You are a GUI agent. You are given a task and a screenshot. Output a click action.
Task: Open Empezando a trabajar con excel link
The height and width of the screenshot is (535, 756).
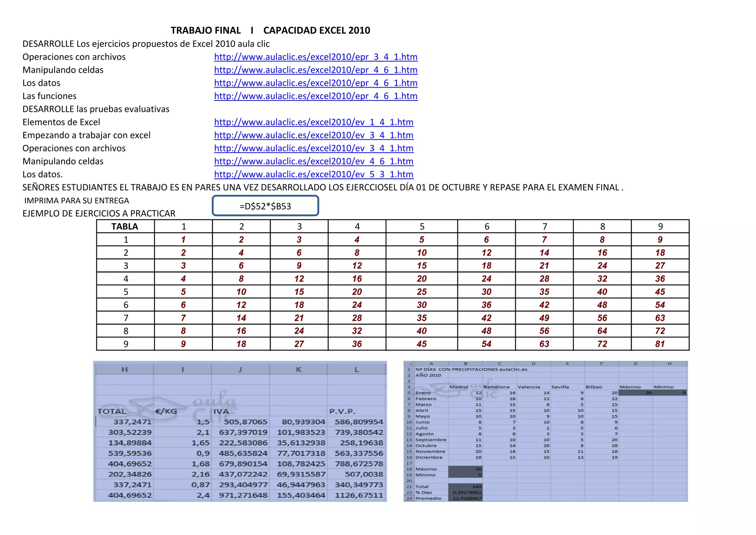coord(313,135)
